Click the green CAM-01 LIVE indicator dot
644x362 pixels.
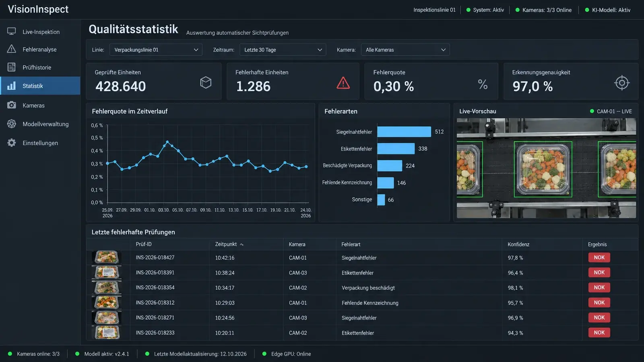point(592,111)
